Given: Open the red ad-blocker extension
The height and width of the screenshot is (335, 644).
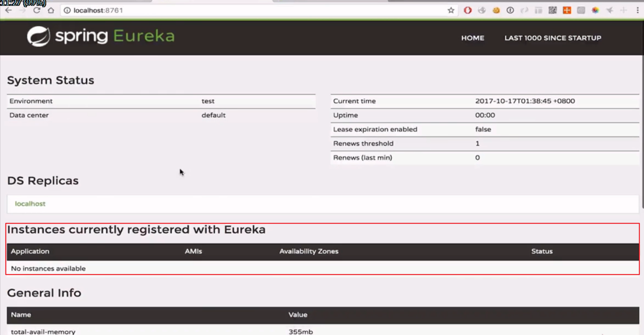Looking at the screenshot, I should coord(467,10).
